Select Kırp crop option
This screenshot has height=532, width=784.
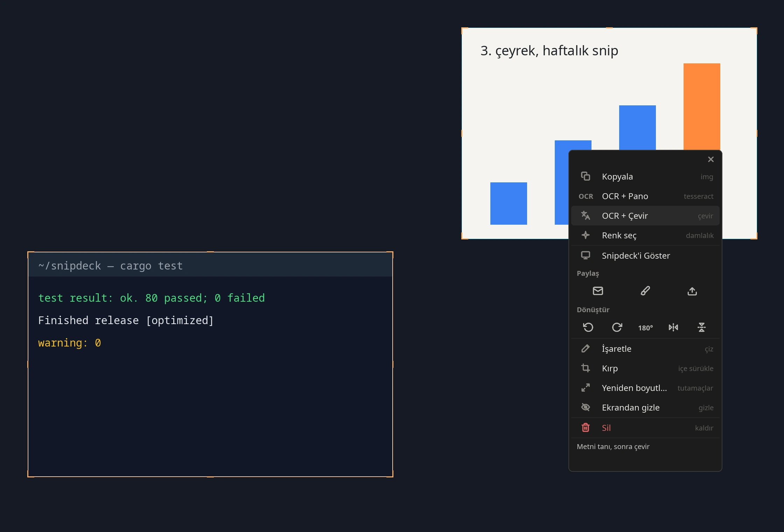(645, 368)
